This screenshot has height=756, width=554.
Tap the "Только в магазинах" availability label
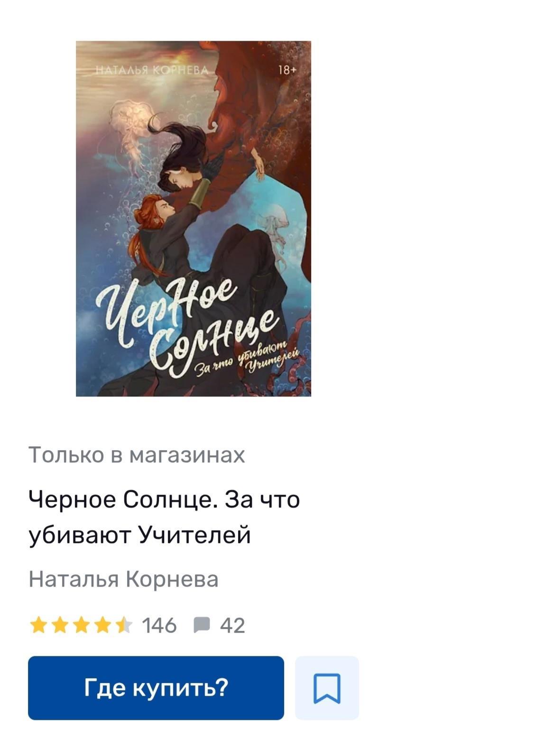point(137,454)
